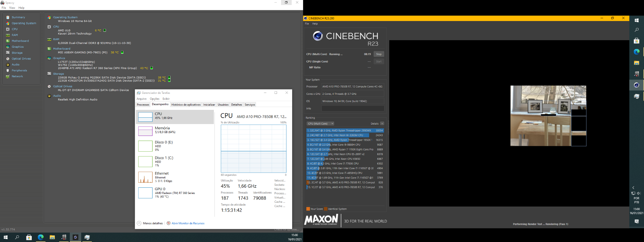The width and height of the screenshot is (644, 242).
Task: Switch to the Inicializar tab
Action: pyautogui.click(x=209, y=105)
